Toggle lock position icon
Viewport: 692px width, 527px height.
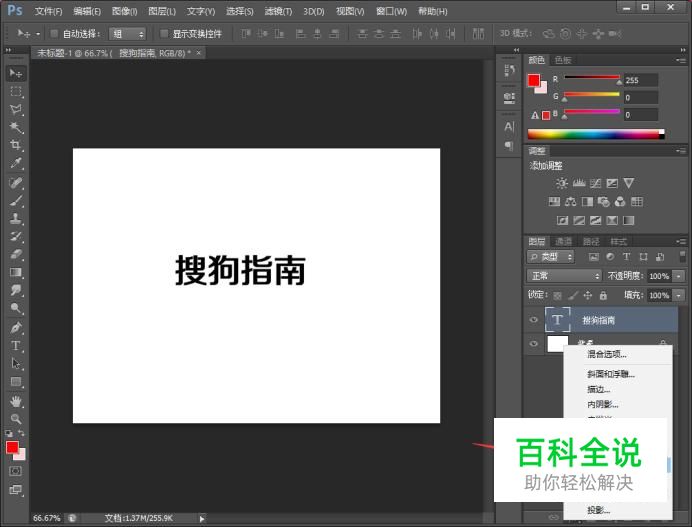[x=587, y=295]
